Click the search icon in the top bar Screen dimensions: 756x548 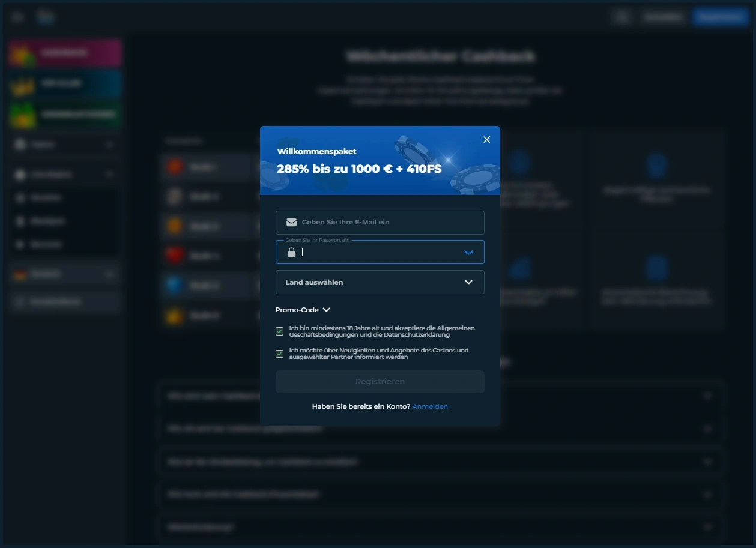coord(621,16)
